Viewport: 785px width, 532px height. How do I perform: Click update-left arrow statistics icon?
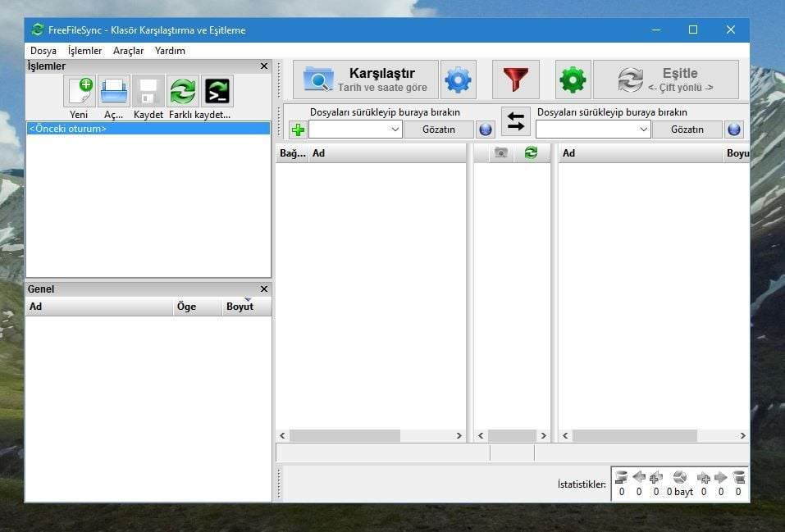coord(639,477)
